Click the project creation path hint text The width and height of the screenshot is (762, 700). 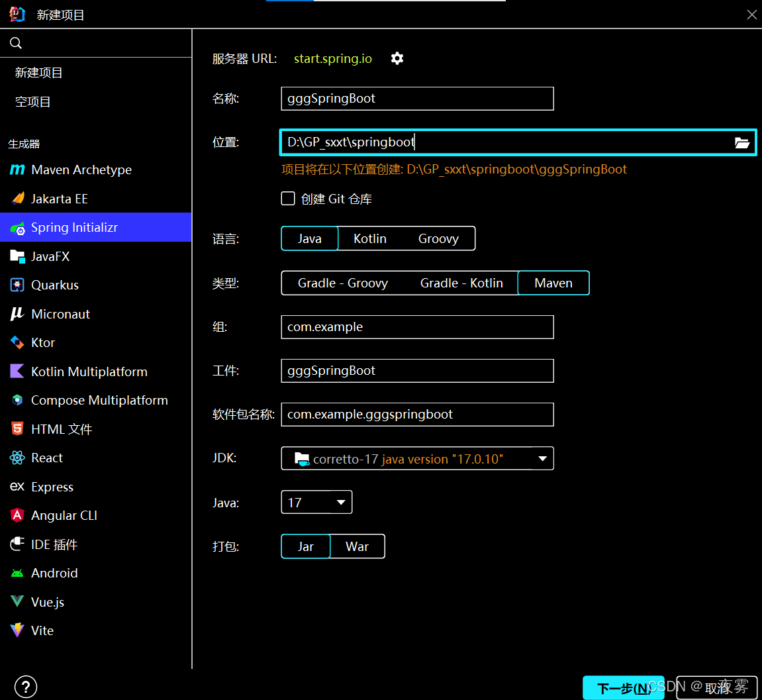click(x=454, y=170)
